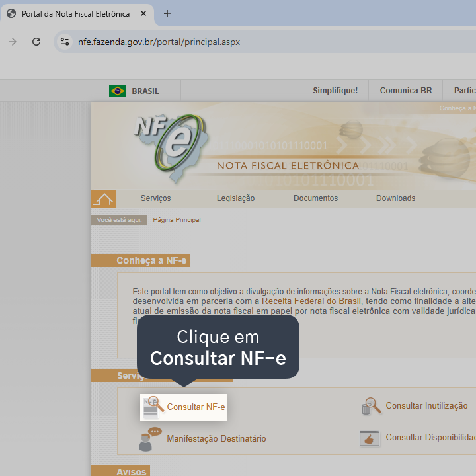Viewport: 476px width, 476px height.
Task: Open the Consultar Disponibilidade link
Action: pos(430,437)
